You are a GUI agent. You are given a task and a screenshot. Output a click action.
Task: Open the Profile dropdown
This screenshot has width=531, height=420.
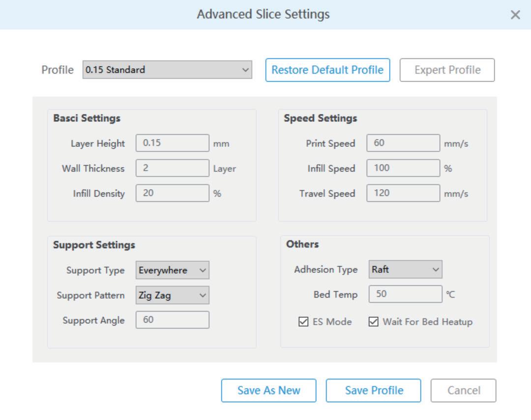[167, 70]
